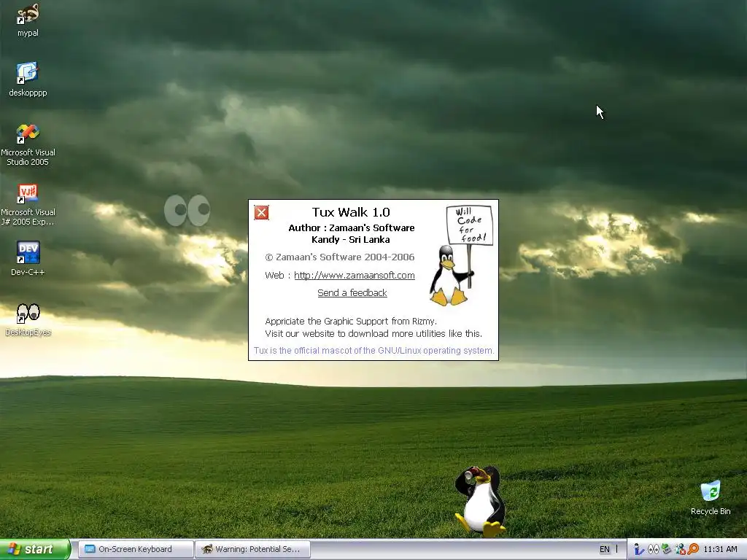Click the Send a feedback link
This screenshot has height=560, width=747.
[x=352, y=293]
